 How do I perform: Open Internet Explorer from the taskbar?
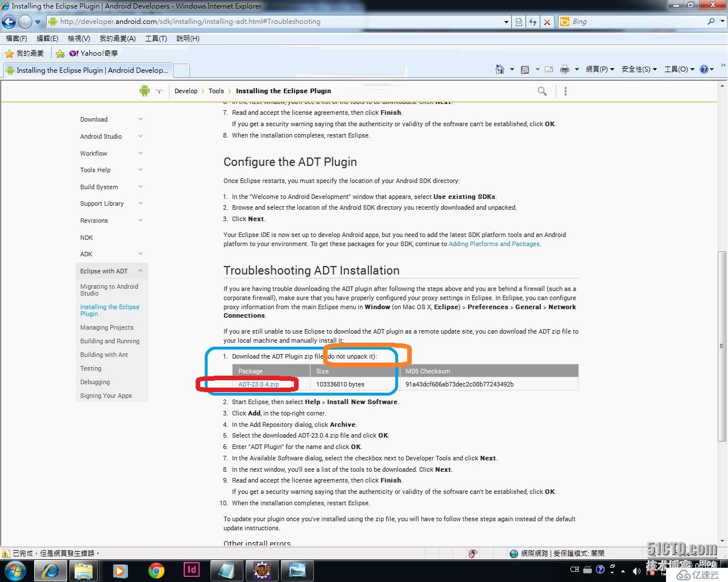coord(51,570)
